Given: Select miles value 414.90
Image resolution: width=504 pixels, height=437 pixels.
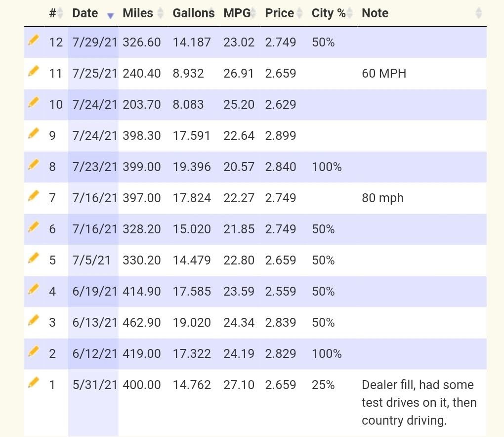Looking at the screenshot, I should pyautogui.click(x=142, y=292).
